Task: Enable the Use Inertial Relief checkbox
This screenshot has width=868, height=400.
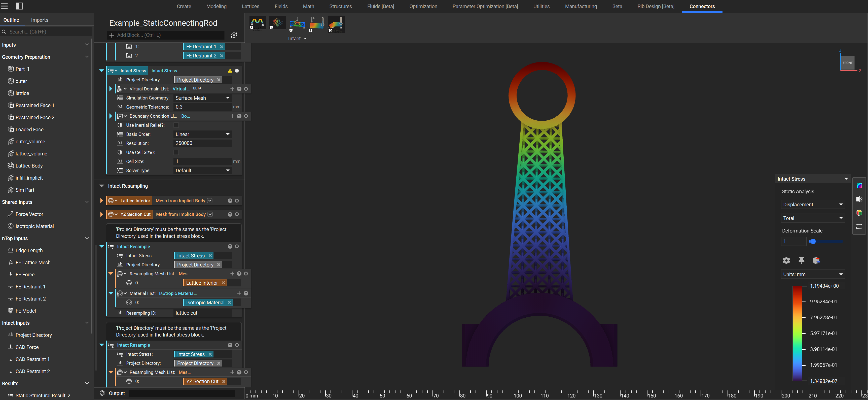Action: pyautogui.click(x=176, y=125)
